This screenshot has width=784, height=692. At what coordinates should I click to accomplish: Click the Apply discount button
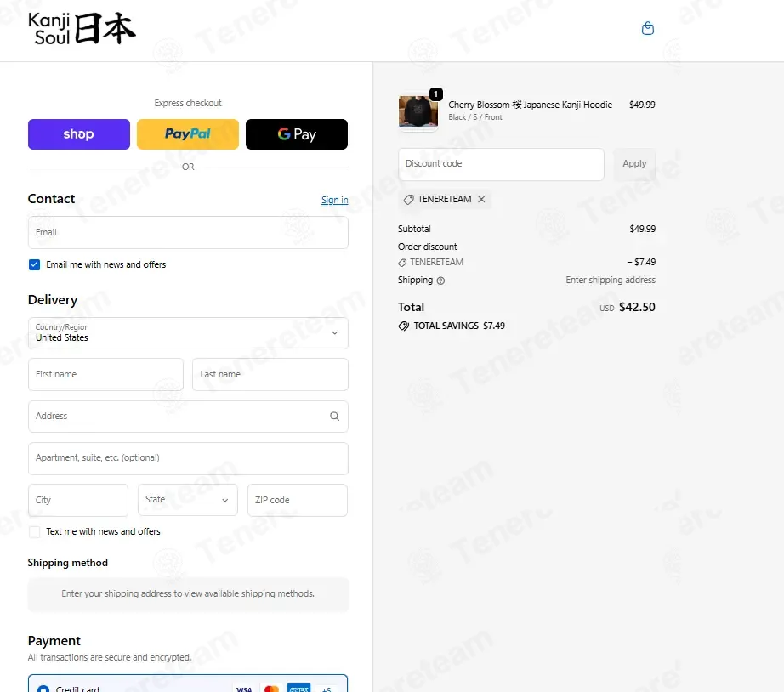click(634, 164)
